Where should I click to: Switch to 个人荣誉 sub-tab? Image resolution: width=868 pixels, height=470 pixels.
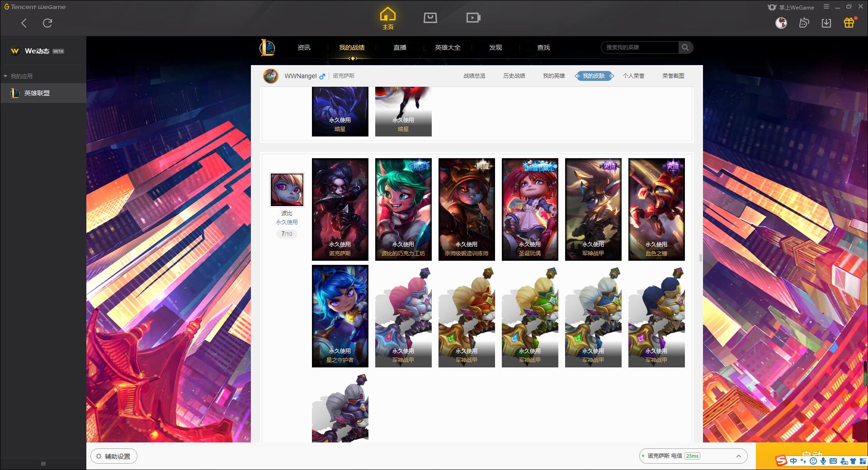click(633, 76)
